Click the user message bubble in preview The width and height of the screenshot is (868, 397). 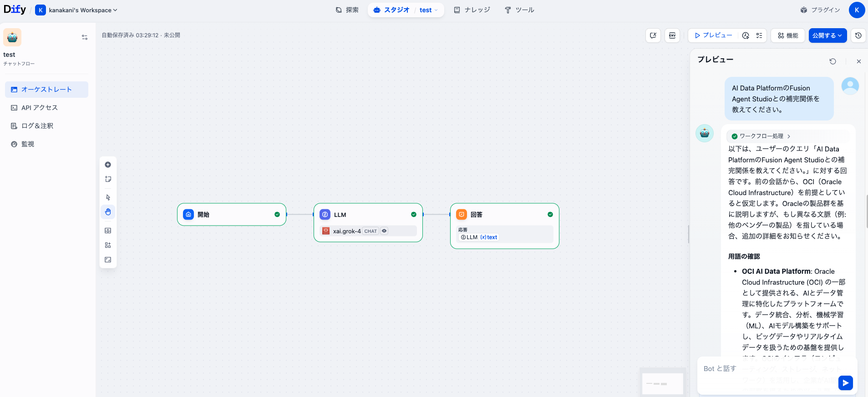779,99
